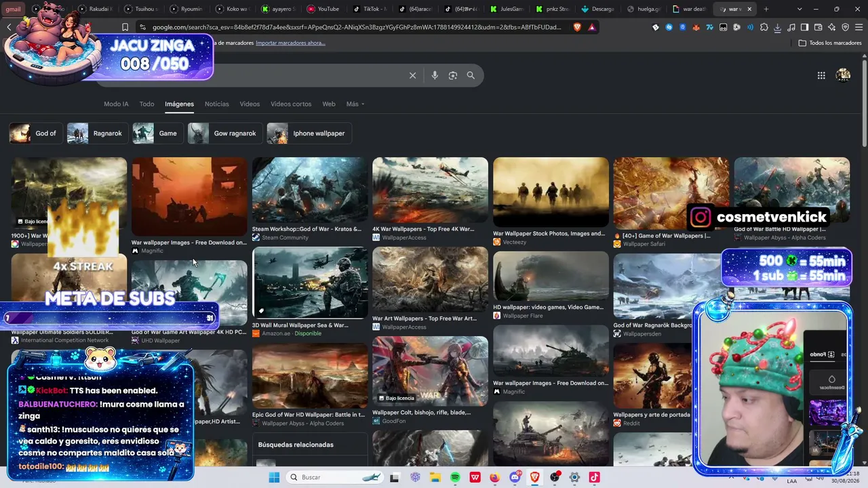Launch File Explorer from the taskbar
The width and height of the screenshot is (868, 488).
click(x=435, y=477)
